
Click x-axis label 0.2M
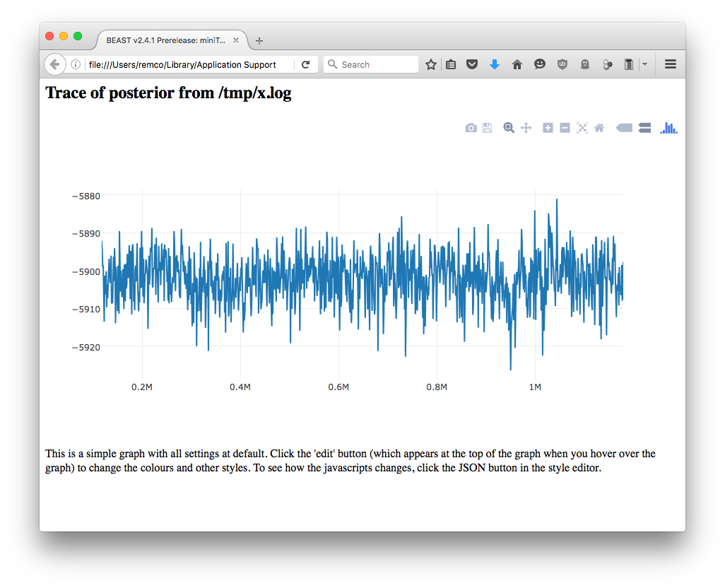click(142, 387)
